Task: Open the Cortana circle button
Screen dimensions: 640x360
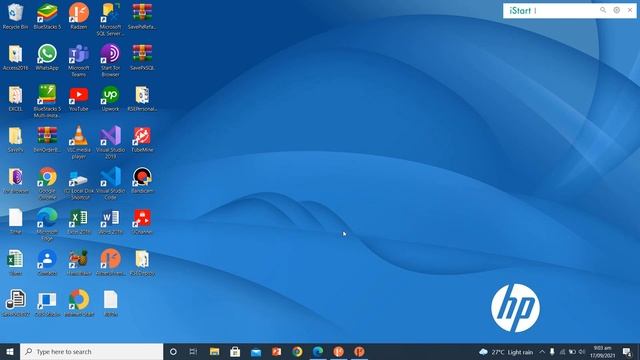Action: tap(173, 351)
